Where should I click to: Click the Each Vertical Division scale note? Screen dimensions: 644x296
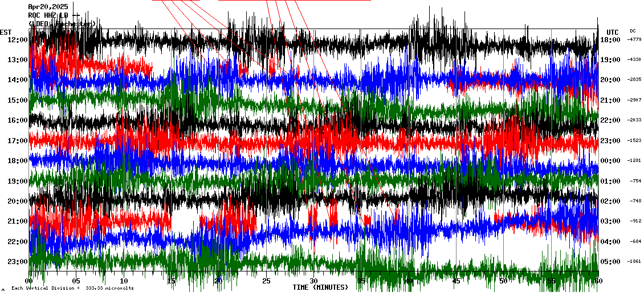(72, 289)
